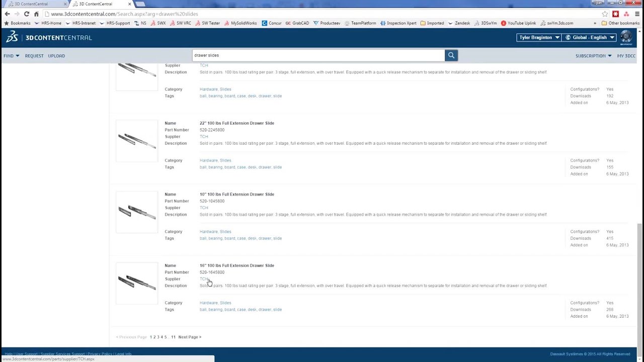The image size is (644, 362).
Task: Open the YouTube Uplink bookmark
Action: click(x=518, y=23)
